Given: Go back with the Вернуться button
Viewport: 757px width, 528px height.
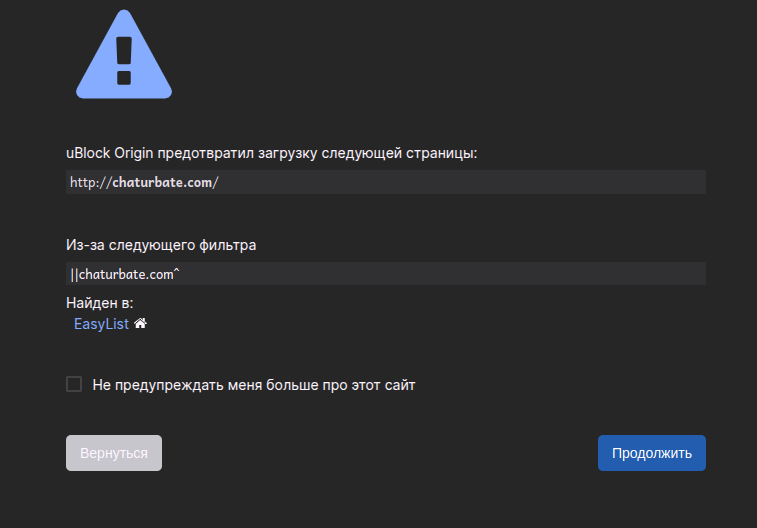Looking at the screenshot, I should [x=114, y=453].
